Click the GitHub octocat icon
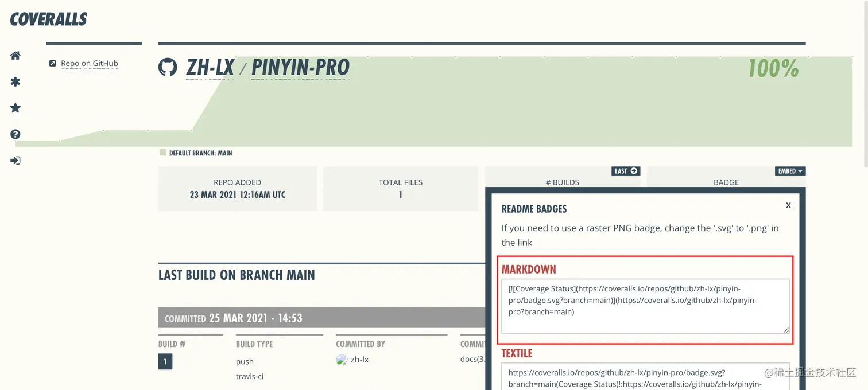 [168, 68]
